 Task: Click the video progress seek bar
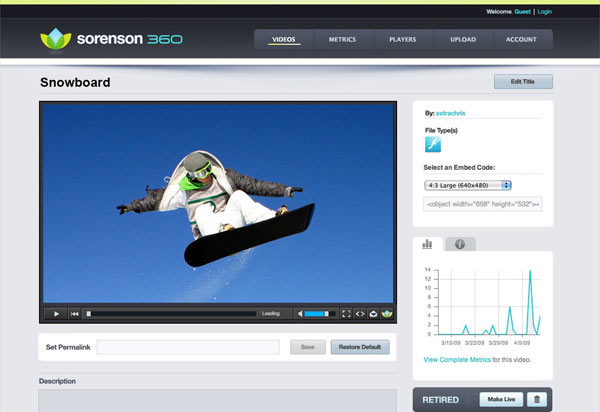pyautogui.click(x=170, y=313)
